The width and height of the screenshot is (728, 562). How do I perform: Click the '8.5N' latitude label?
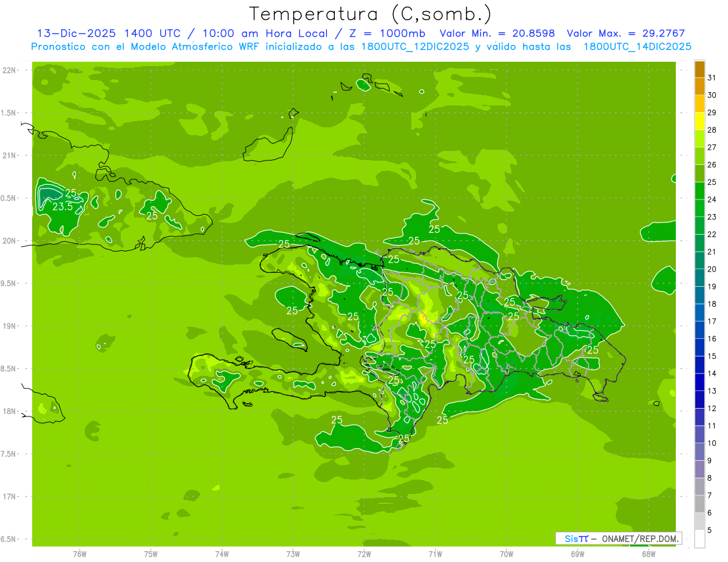9,369
